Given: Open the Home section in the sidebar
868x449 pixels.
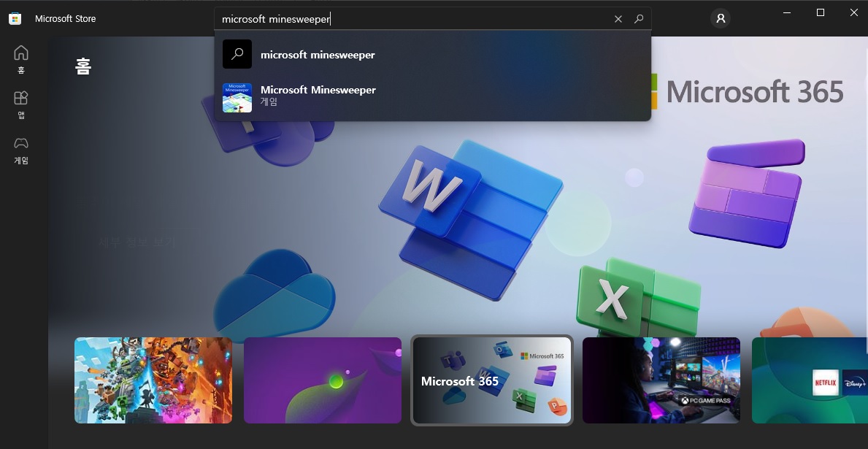Looking at the screenshot, I should point(21,60).
